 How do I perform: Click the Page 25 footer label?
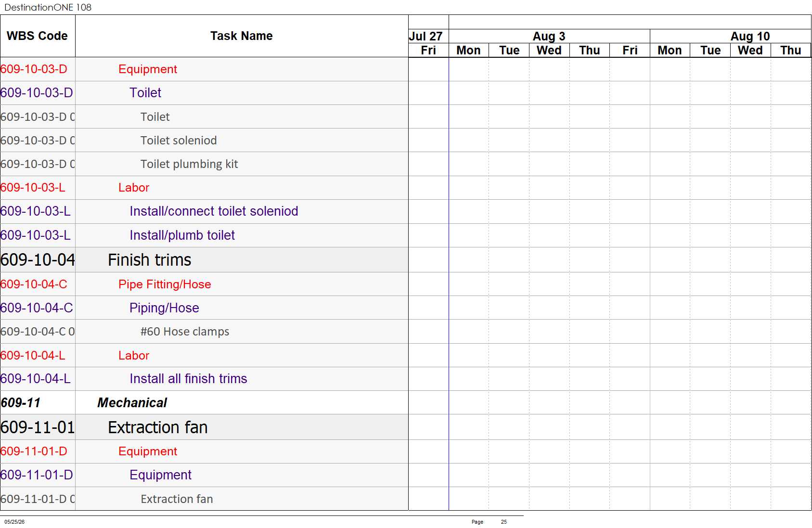[489, 522]
